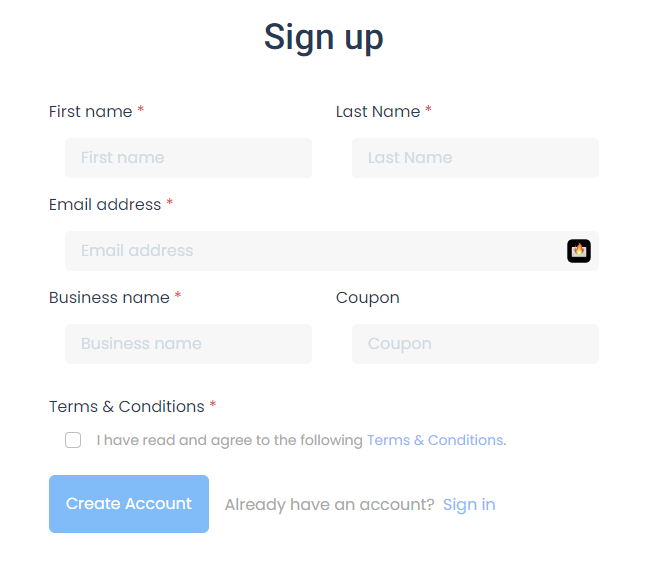This screenshot has width=650, height=579.
Task: Focus the Last Name input field
Action: (475, 158)
